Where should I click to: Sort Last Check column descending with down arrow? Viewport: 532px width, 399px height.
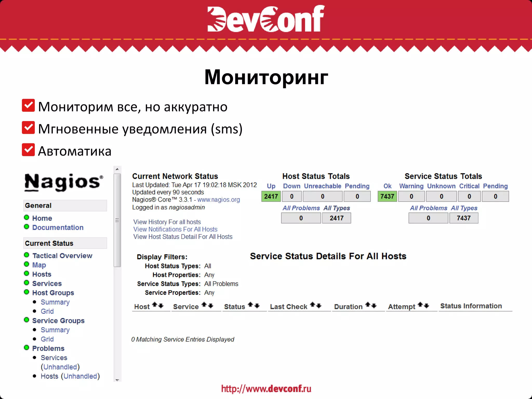(319, 306)
